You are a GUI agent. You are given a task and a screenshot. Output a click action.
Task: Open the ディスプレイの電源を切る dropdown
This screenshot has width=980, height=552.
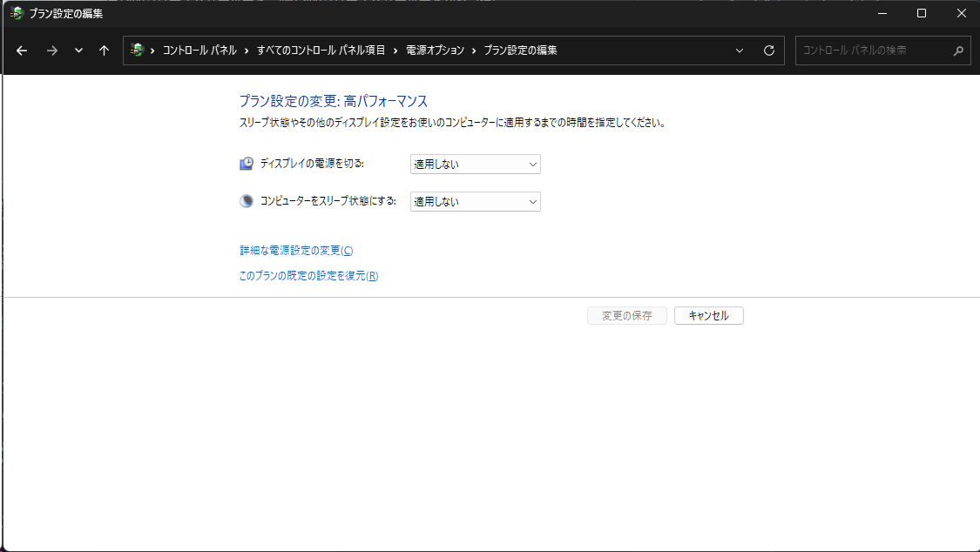pyautogui.click(x=475, y=164)
